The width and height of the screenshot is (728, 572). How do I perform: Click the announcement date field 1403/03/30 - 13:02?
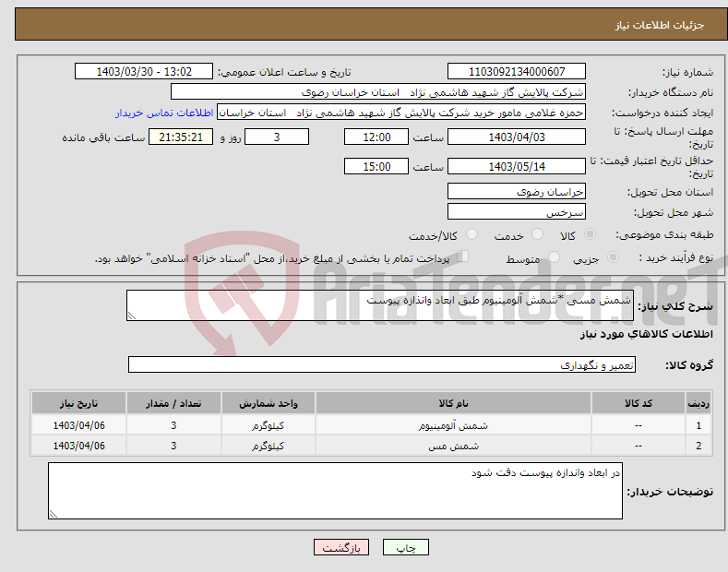click(143, 72)
